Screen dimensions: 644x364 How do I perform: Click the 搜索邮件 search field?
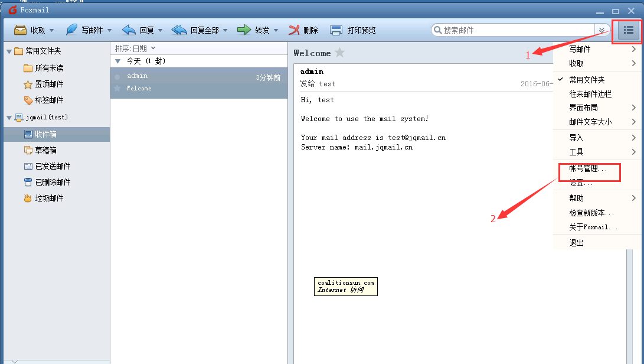(x=514, y=30)
